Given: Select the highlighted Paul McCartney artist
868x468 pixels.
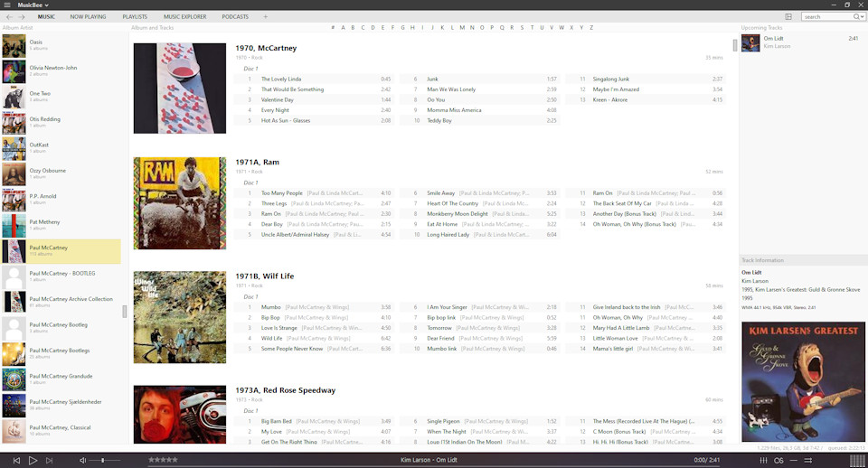Looking at the screenshot, I should (x=61, y=251).
